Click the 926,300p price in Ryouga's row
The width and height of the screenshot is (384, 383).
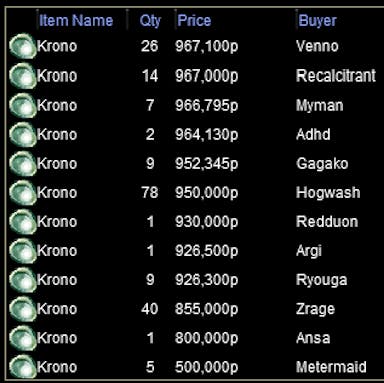[207, 280]
